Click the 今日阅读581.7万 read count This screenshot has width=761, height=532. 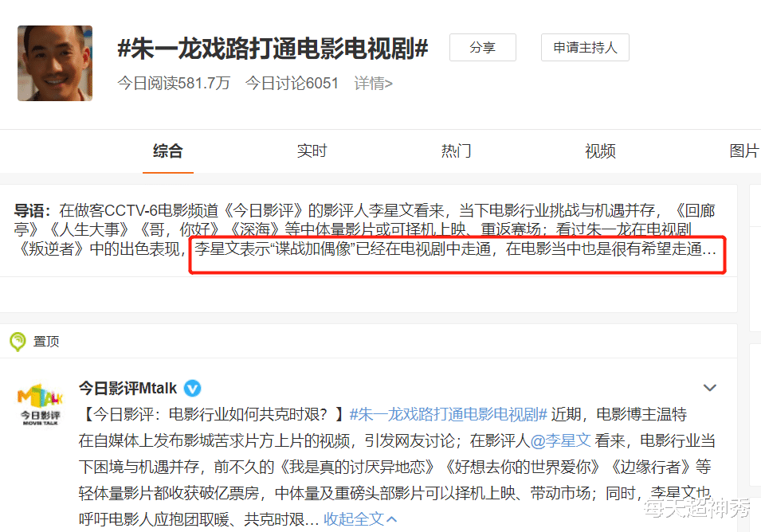tap(174, 84)
